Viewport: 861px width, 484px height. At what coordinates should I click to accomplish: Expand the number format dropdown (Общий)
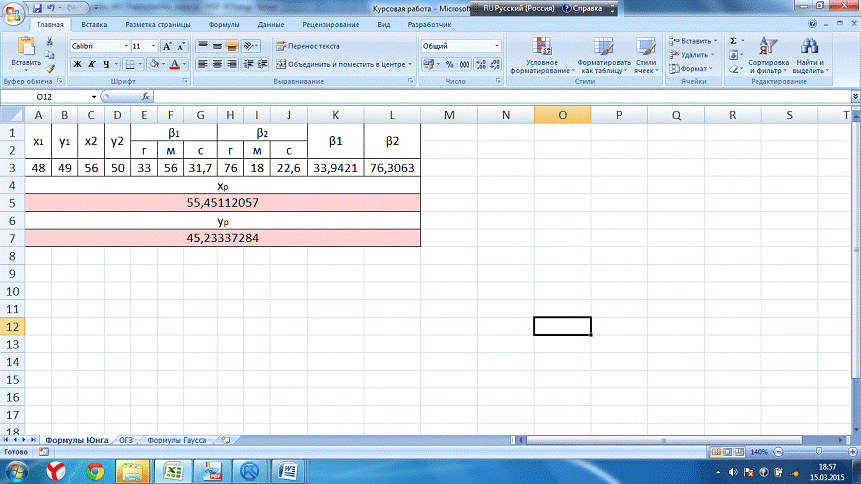(497, 46)
